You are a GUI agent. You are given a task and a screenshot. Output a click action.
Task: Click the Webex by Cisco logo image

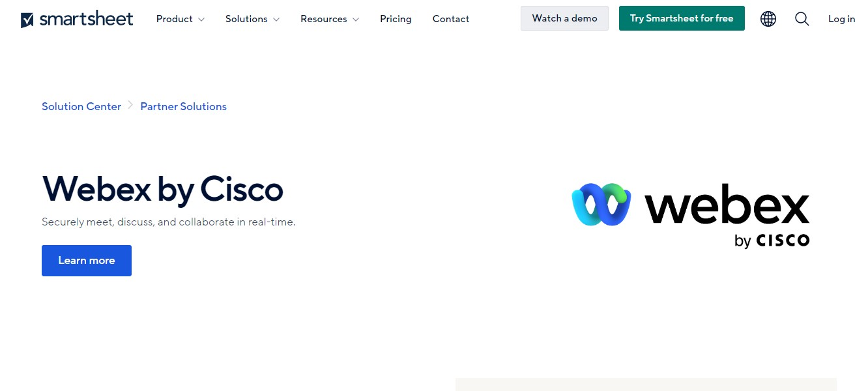691,215
